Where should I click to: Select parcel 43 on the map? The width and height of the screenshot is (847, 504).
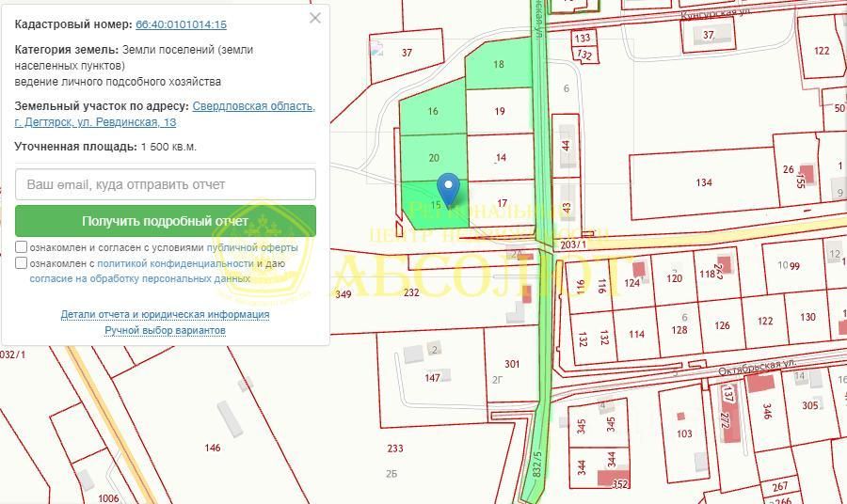(x=567, y=207)
